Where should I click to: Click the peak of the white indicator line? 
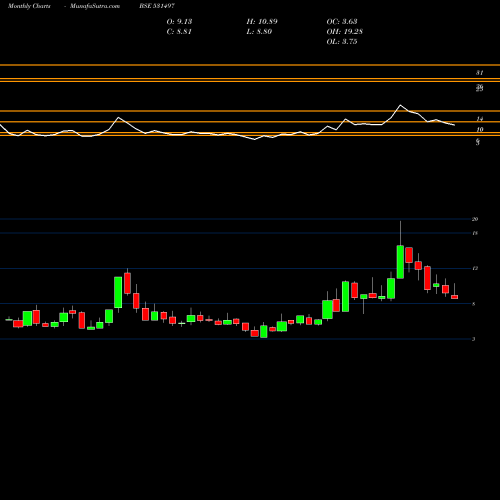400,105
